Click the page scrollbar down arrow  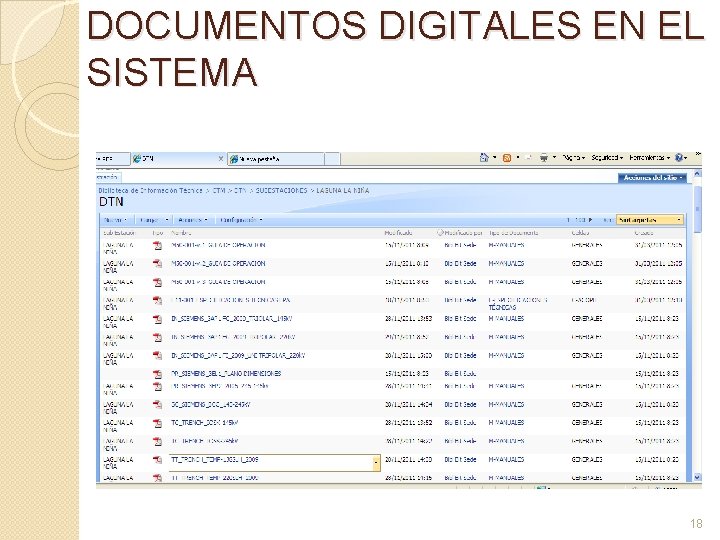[x=697, y=477]
